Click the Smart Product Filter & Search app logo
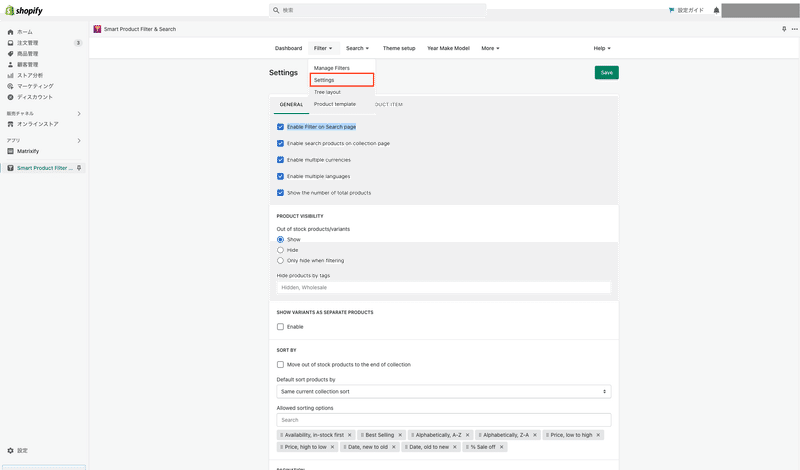 (97, 29)
